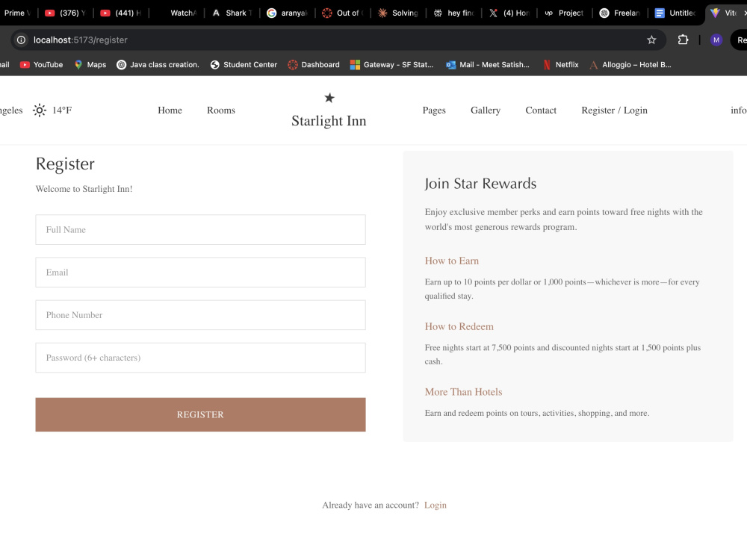Image resolution: width=747 pixels, height=560 pixels.
Task: Switch to the Out of tab
Action: [343, 13]
